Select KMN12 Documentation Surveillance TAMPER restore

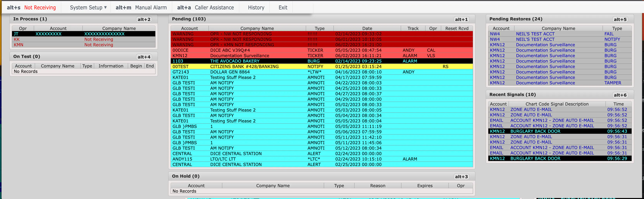click(x=560, y=83)
